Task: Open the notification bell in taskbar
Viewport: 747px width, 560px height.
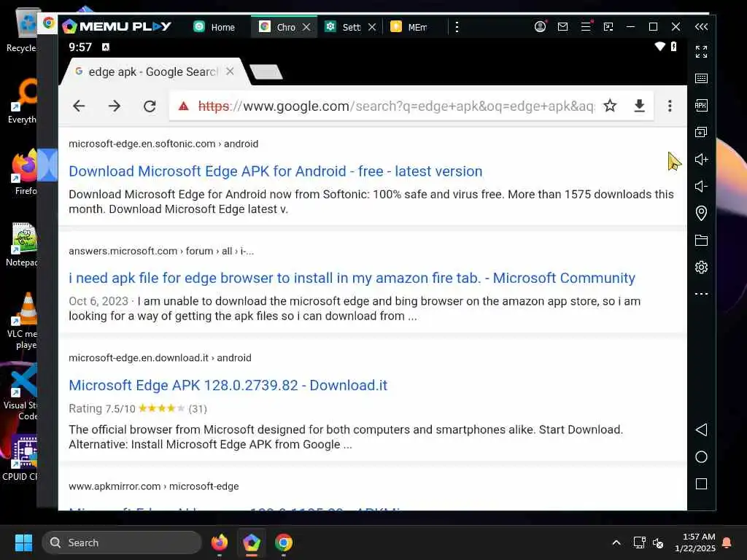Action: tap(727, 542)
